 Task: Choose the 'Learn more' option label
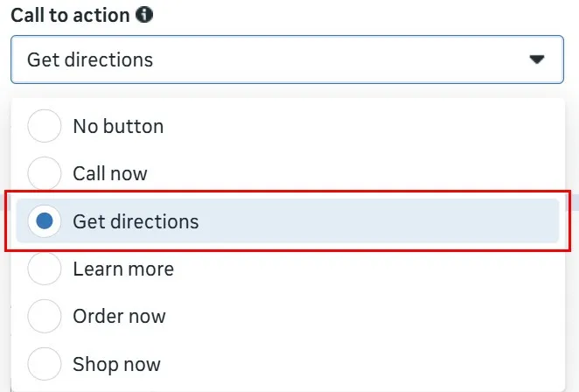pos(123,269)
